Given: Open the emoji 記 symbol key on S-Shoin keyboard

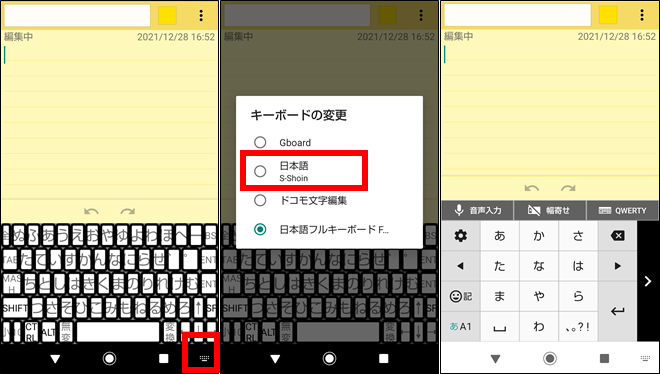Looking at the screenshot, I should click(460, 296).
